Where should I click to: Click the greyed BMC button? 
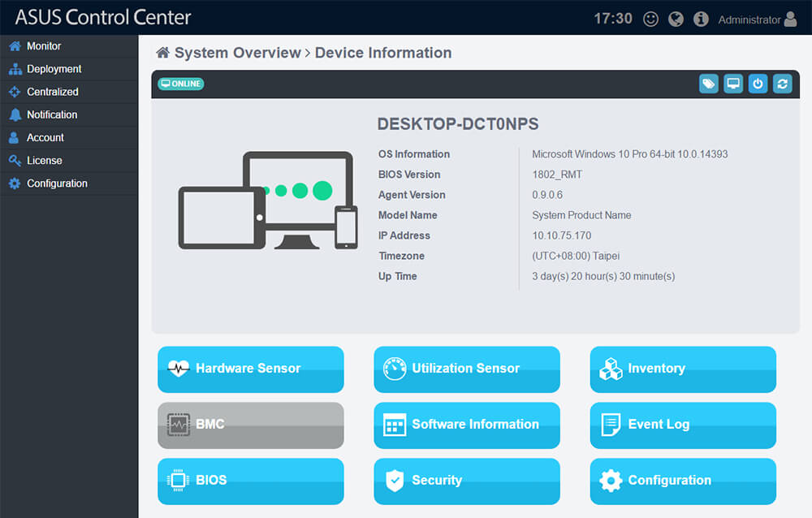(251, 425)
